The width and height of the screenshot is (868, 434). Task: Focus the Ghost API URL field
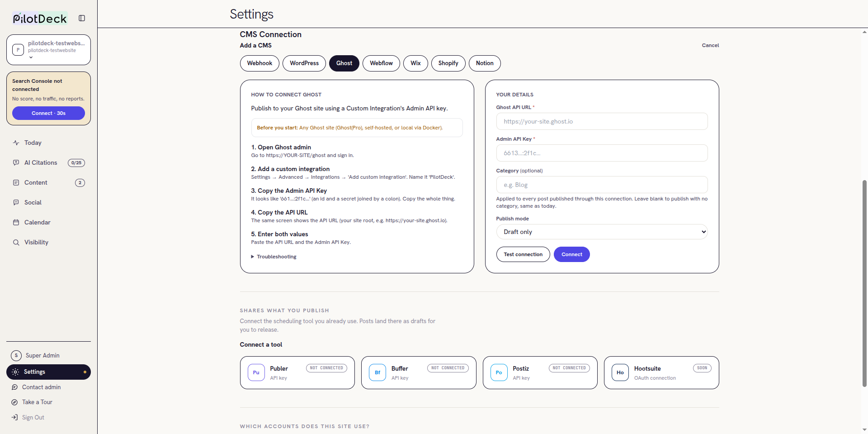point(602,121)
